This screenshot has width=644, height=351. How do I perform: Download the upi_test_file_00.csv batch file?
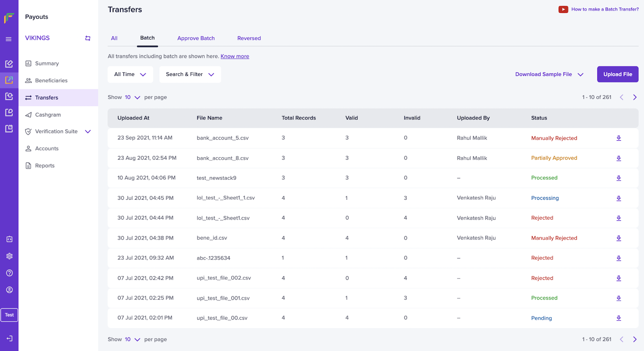tap(619, 318)
